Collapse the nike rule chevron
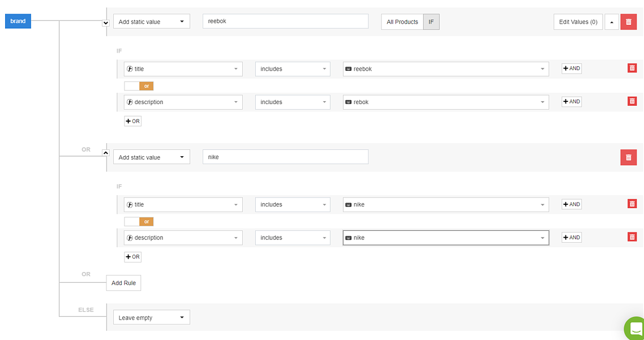Screen dimensions: 644x340 (x=106, y=153)
